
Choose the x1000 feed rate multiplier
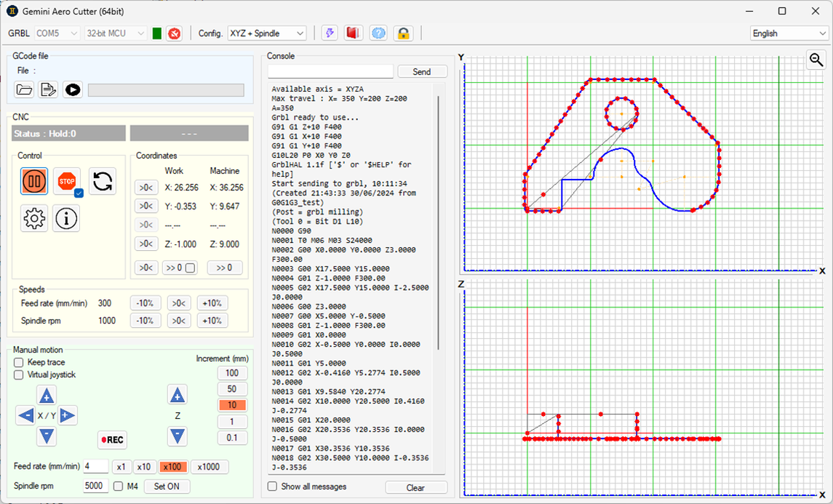pyautogui.click(x=210, y=467)
